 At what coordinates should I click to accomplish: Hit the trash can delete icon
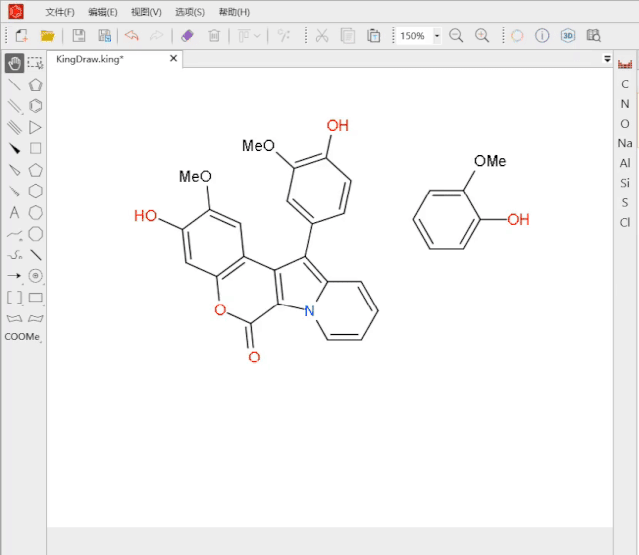214,36
